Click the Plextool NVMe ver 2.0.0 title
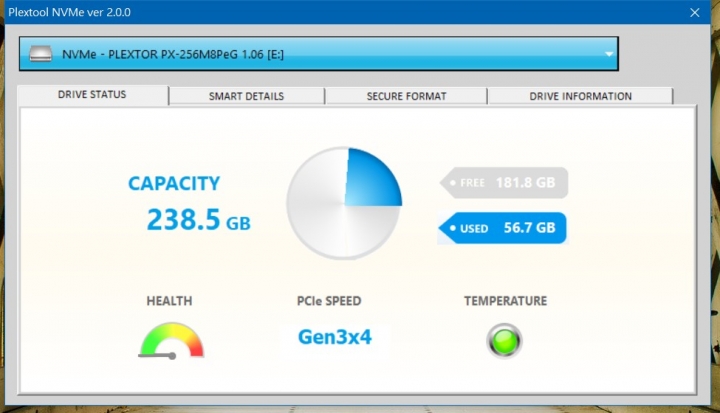 coord(69,12)
